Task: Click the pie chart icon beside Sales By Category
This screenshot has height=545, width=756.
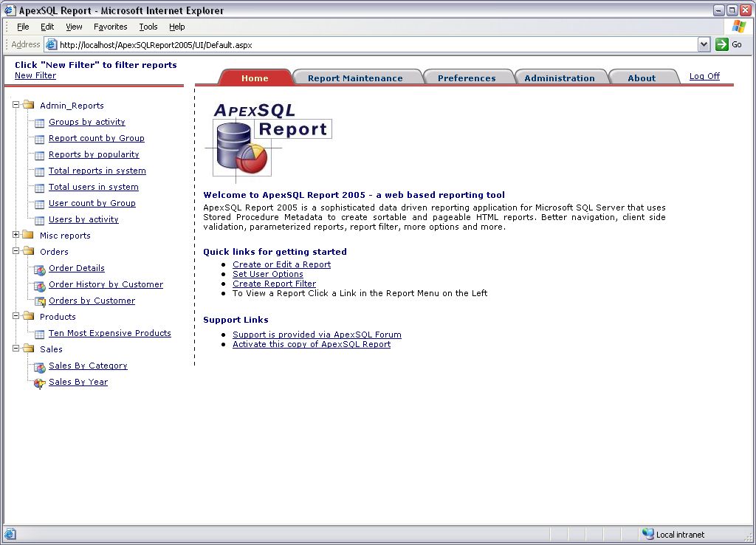Action: click(38, 366)
